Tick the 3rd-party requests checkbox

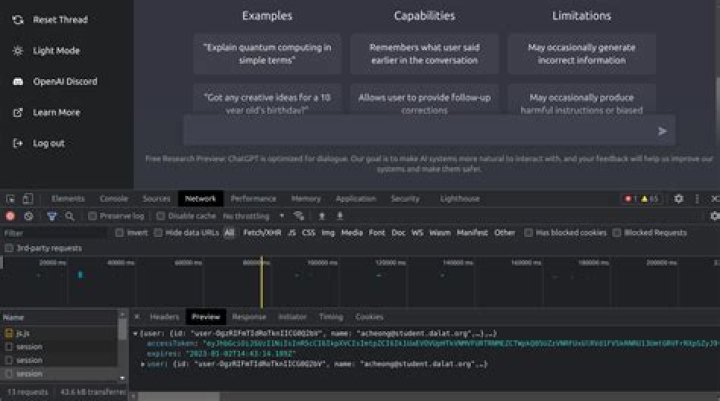[x=9, y=248]
